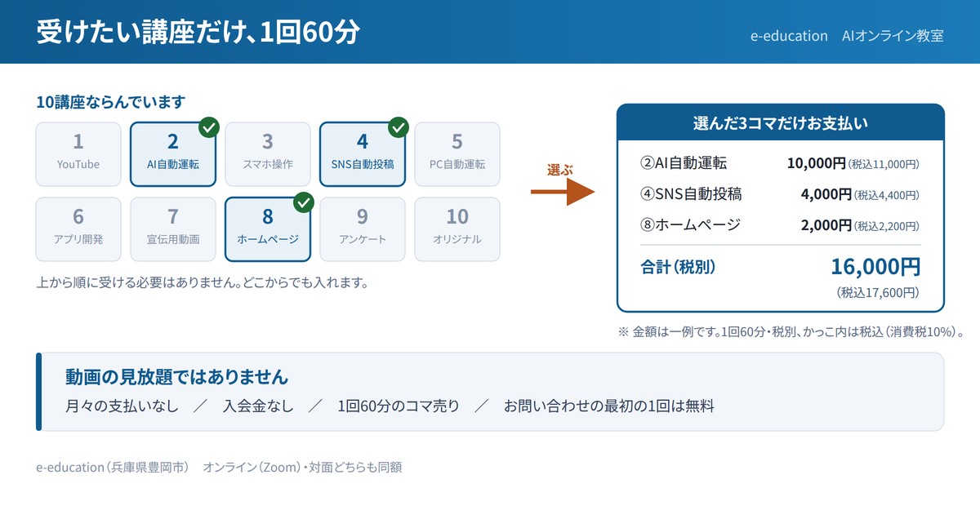Click (税込4,400円) tax-included amount
Screen dimensions: 980x506
pyautogui.click(x=887, y=195)
